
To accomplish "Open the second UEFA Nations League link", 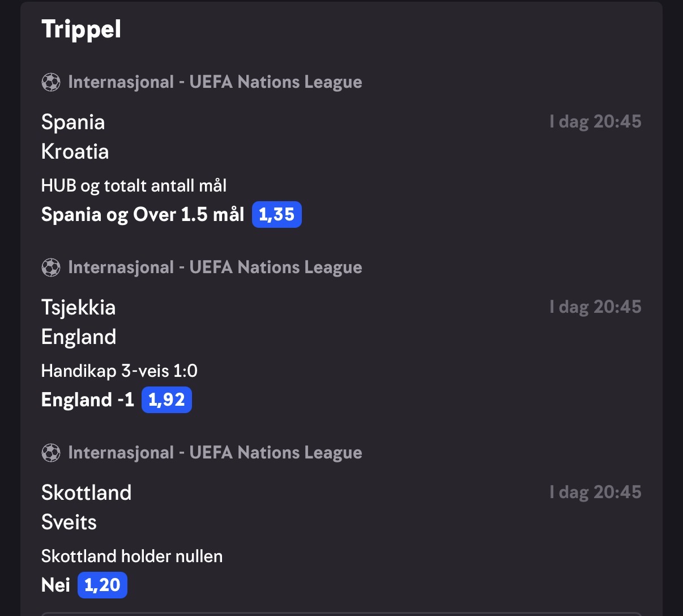I will point(215,268).
